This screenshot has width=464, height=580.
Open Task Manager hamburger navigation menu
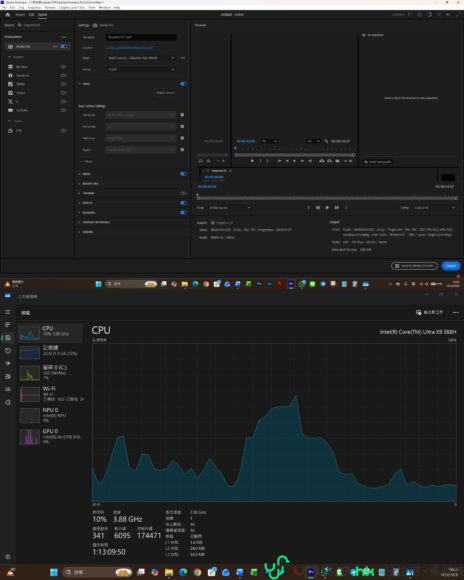click(7, 312)
